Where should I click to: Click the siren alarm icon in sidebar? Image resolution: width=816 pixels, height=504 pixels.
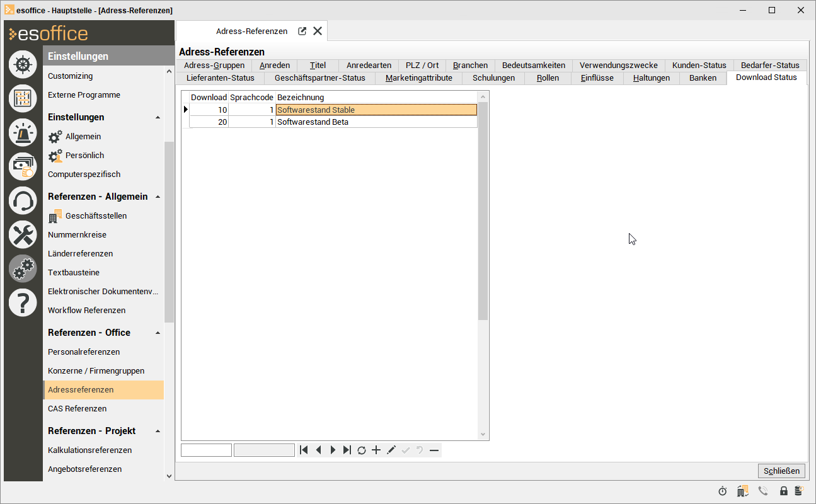tap(23, 132)
